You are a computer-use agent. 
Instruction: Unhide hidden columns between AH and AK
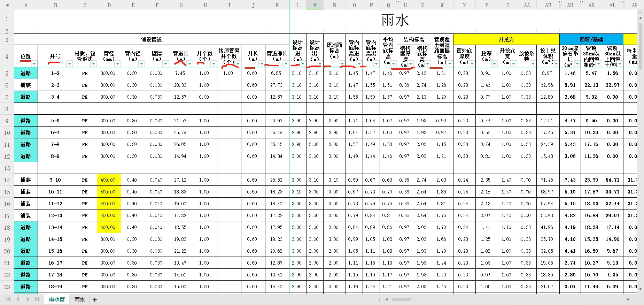[x=581, y=2]
